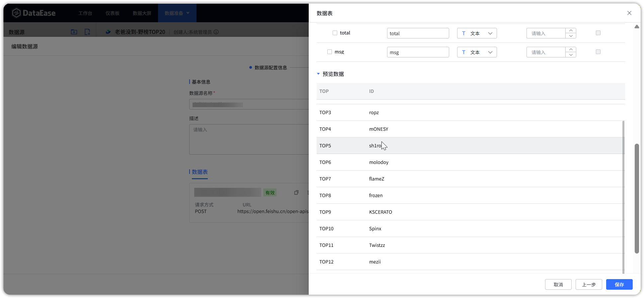Open the 文本 type dropdown for total
Screen dimensions: 644x298
(x=477, y=33)
